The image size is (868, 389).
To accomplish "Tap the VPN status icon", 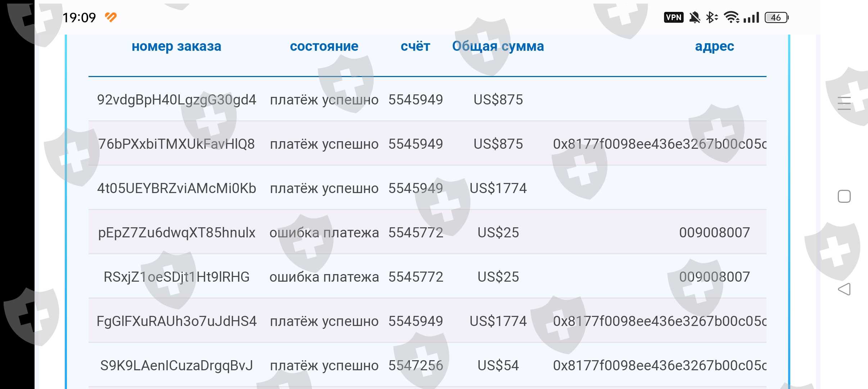I will [673, 17].
